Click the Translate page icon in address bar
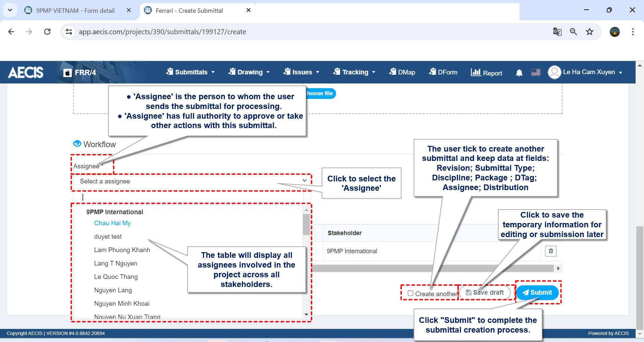Viewport: 644px width, 342px height. pyautogui.click(x=557, y=32)
